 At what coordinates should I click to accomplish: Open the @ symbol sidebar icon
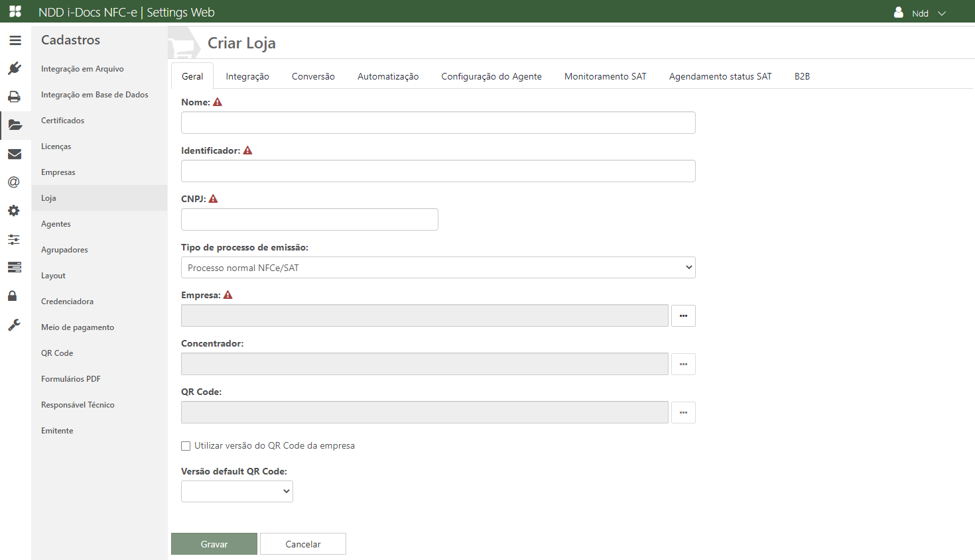click(x=14, y=182)
